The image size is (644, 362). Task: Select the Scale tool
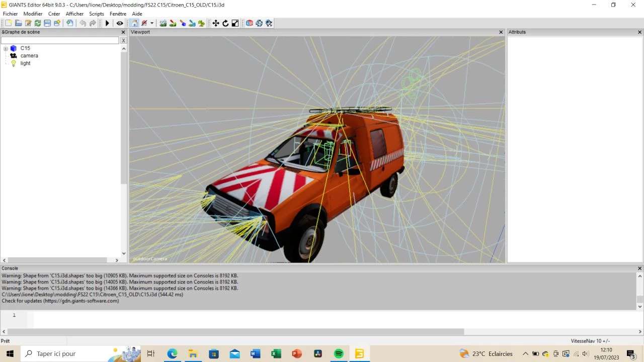(x=235, y=23)
